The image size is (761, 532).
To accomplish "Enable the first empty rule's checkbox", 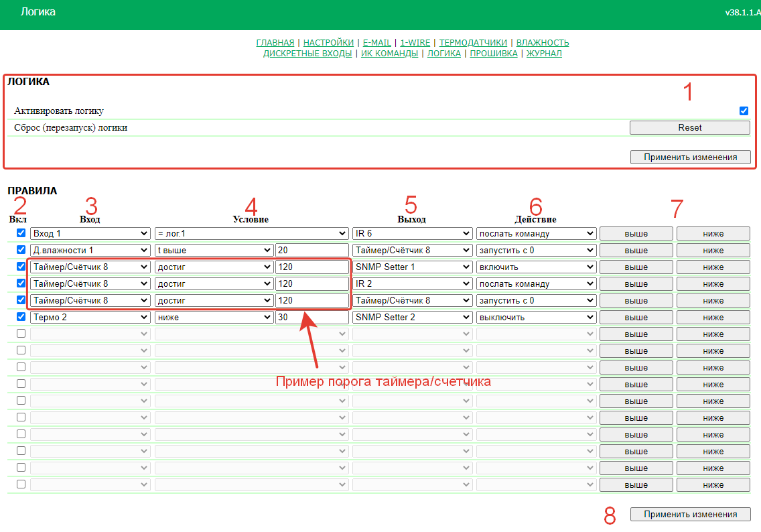I will click(x=21, y=334).
